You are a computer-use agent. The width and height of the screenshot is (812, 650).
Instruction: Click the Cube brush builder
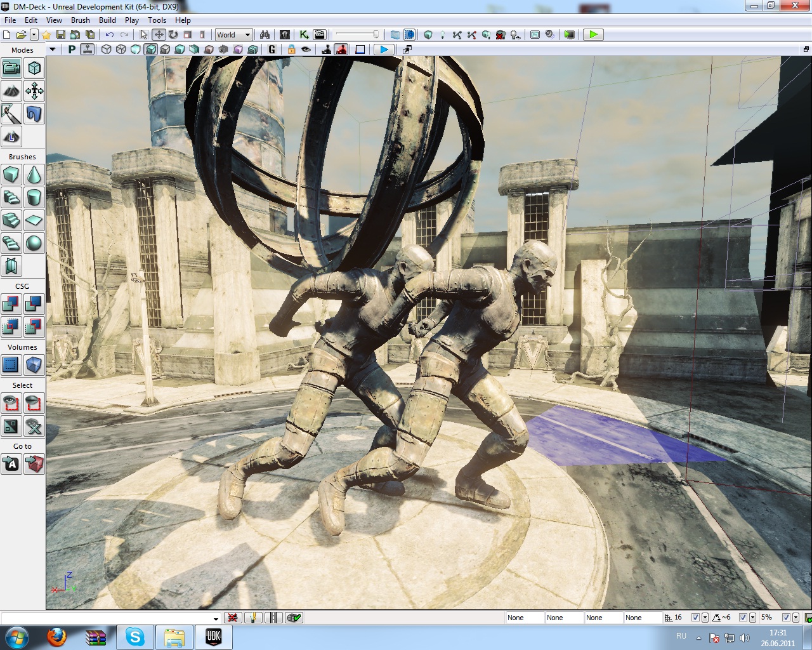[11, 174]
